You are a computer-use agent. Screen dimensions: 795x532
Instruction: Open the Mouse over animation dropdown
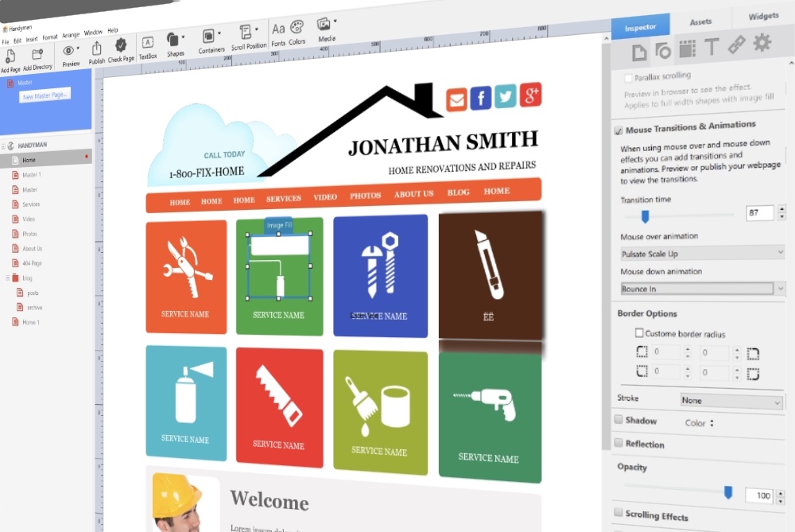tap(702, 253)
